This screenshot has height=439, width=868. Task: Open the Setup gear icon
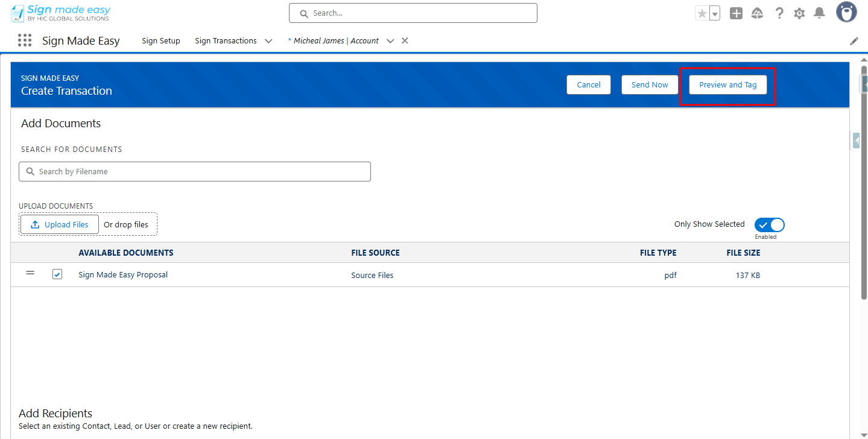[799, 13]
